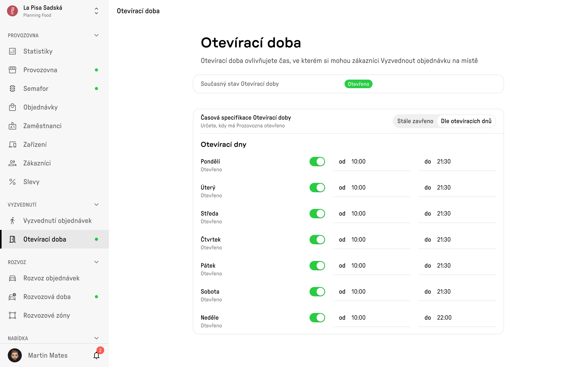The height and width of the screenshot is (367, 588).
Task: Open the La Pisa Sadská restaurant switcher
Action: click(96, 11)
